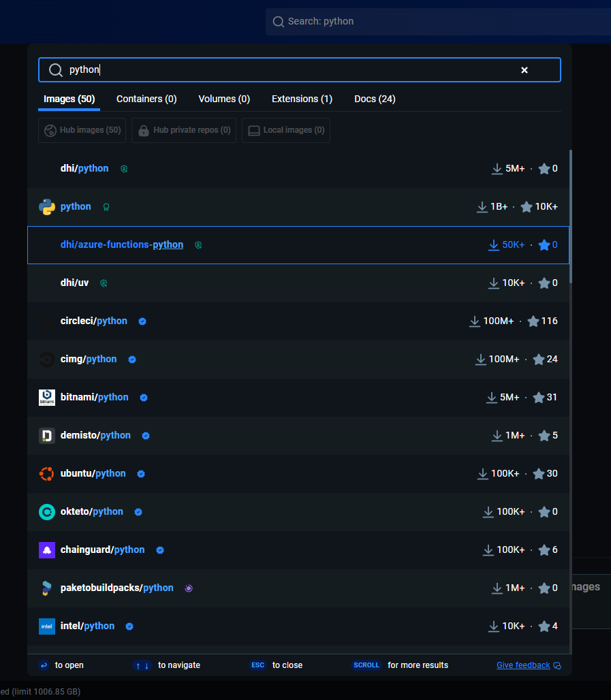
Task: Click the verified publisher badge next to intel/python
Action: tap(129, 626)
